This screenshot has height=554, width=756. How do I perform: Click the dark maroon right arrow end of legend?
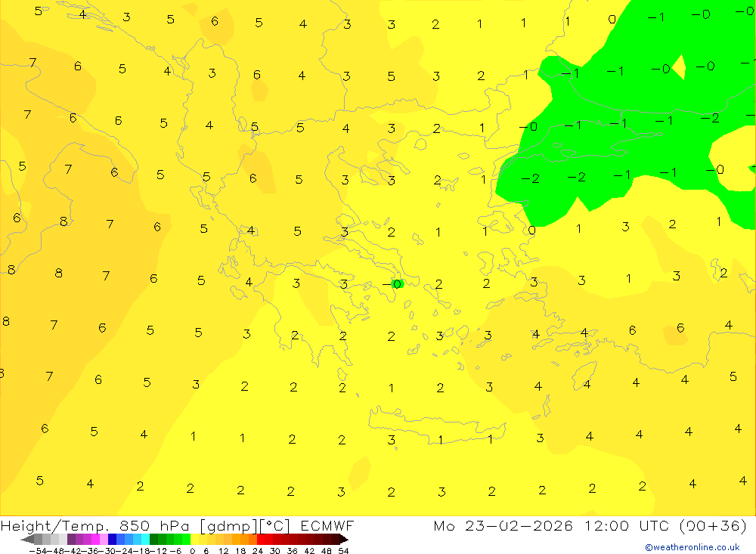[x=344, y=539]
